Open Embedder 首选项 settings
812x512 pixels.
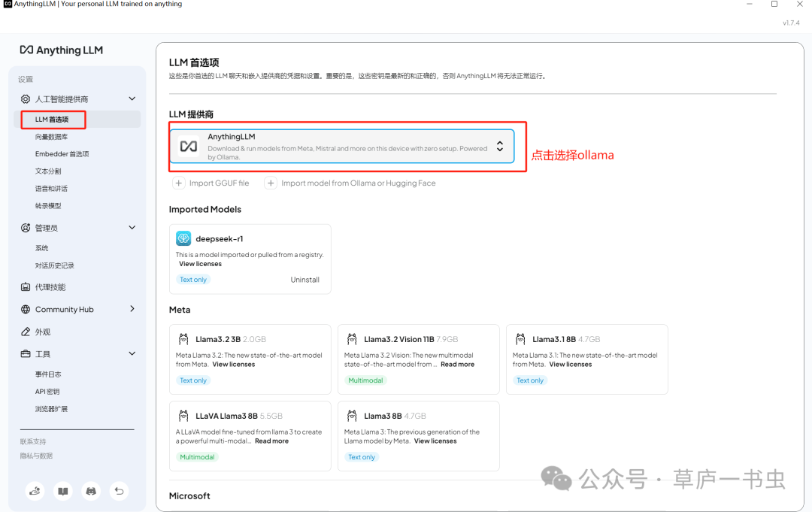62,154
